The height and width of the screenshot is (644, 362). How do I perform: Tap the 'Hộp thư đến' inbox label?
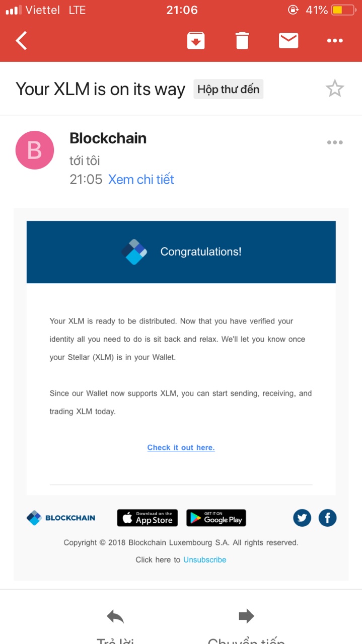coord(228,90)
